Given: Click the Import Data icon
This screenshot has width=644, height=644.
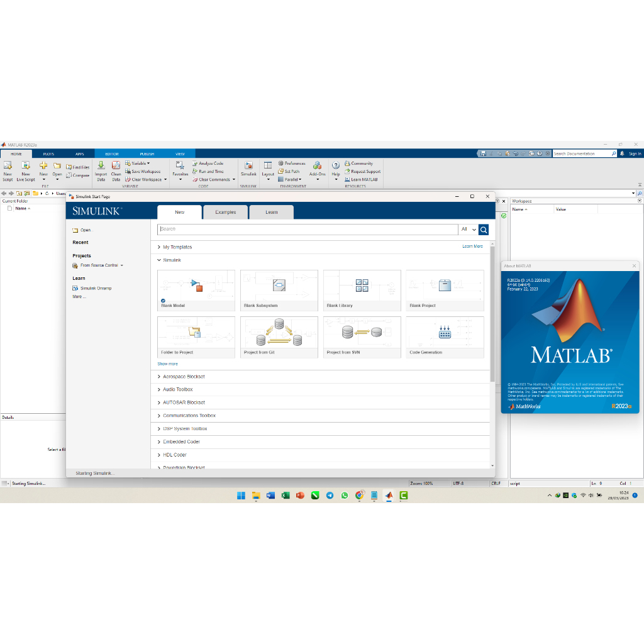Looking at the screenshot, I should point(101,166).
